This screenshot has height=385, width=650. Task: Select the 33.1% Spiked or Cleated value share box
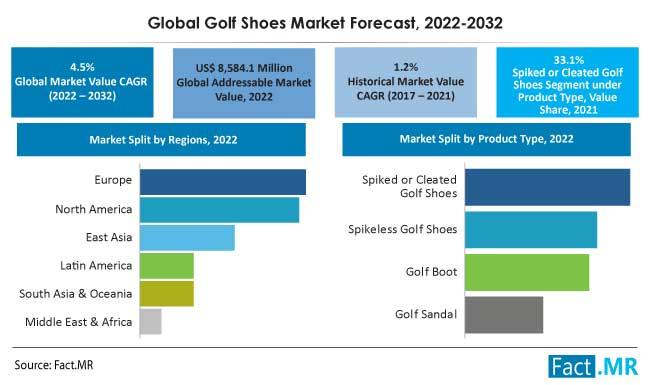click(x=568, y=82)
